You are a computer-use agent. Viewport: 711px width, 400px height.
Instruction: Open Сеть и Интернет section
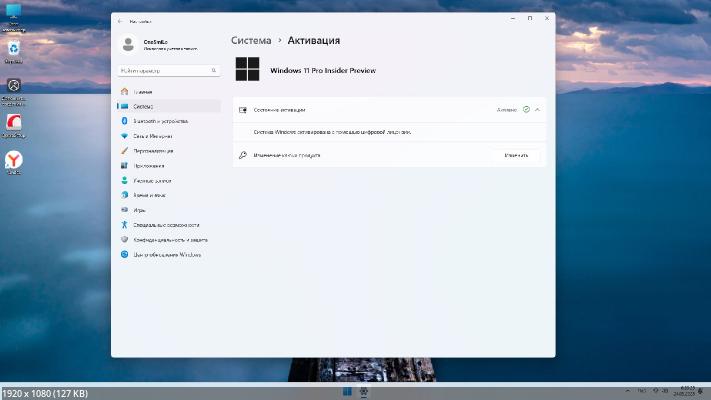click(x=169, y=136)
